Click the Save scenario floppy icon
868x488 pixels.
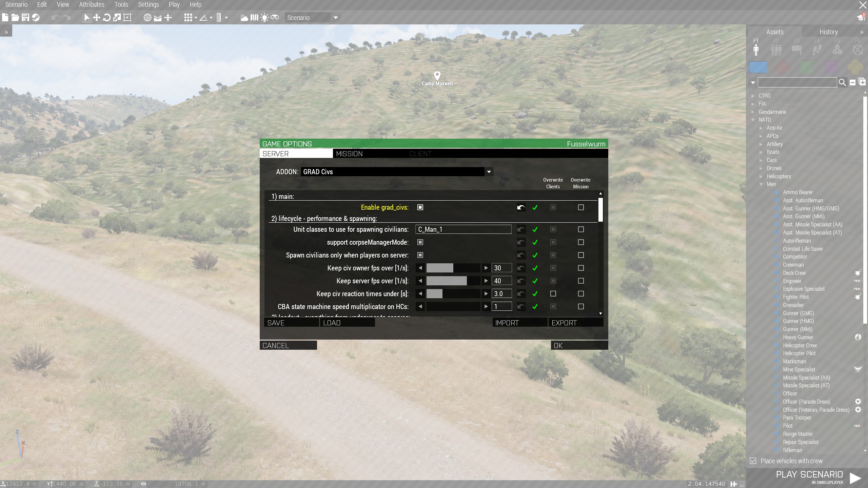pos(25,18)
